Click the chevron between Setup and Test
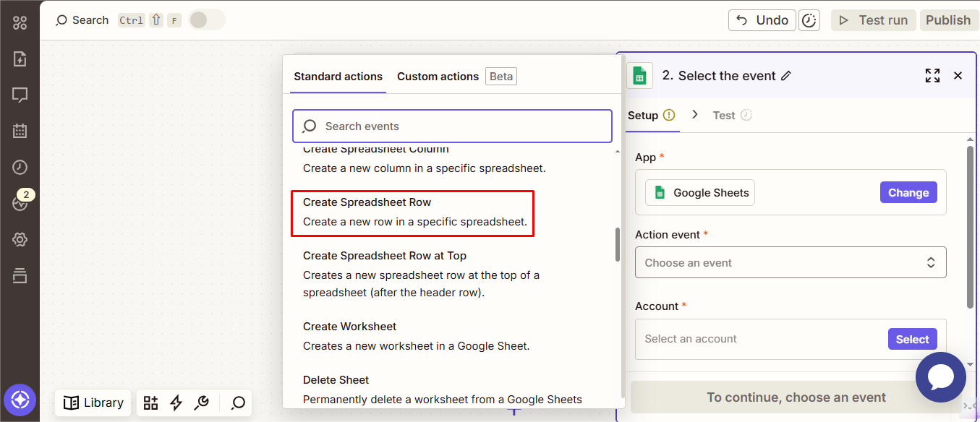The width and height of the screenshot is (980, 422). [x=695, y=114]
